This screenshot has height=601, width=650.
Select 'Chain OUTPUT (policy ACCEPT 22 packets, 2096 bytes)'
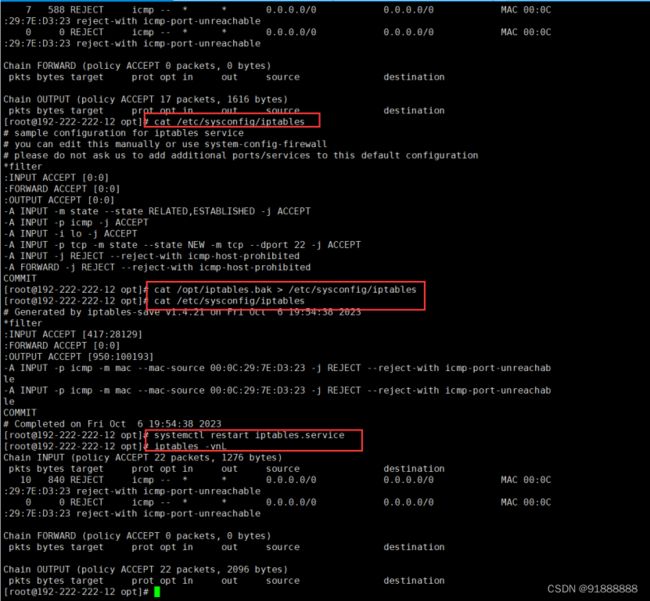[146, 569]
